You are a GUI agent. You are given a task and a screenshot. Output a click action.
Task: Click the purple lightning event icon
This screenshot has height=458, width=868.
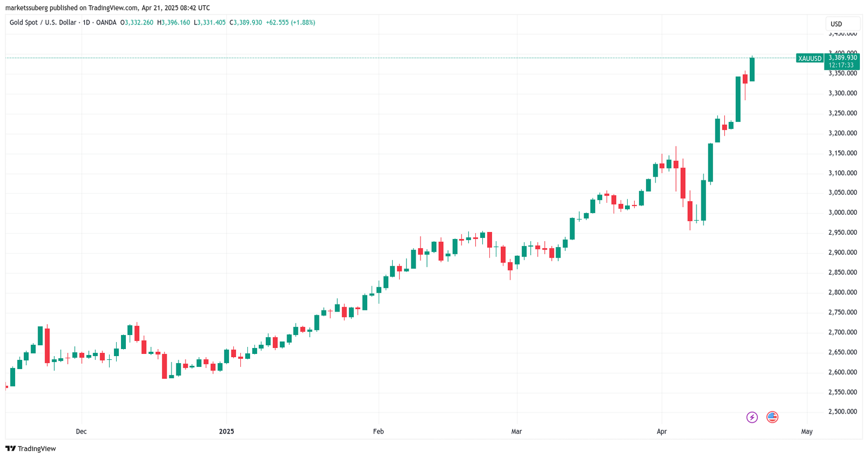point(752,417)
